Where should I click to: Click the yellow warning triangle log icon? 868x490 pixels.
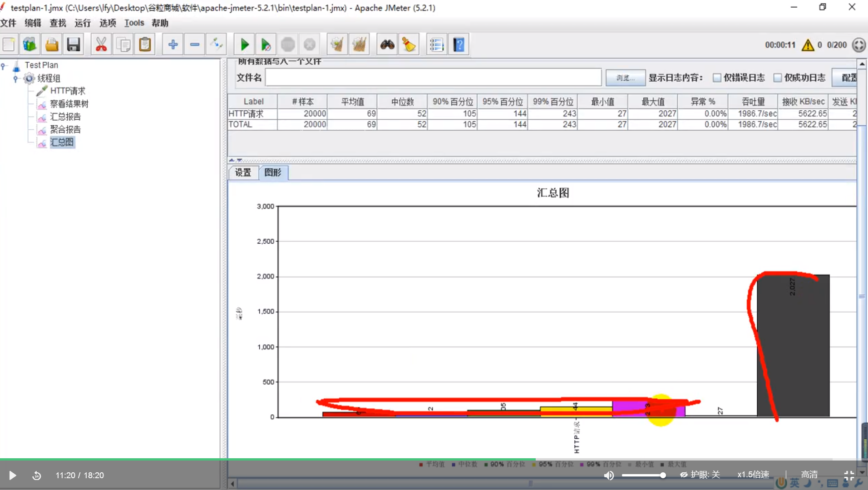(x=808, y=45)
